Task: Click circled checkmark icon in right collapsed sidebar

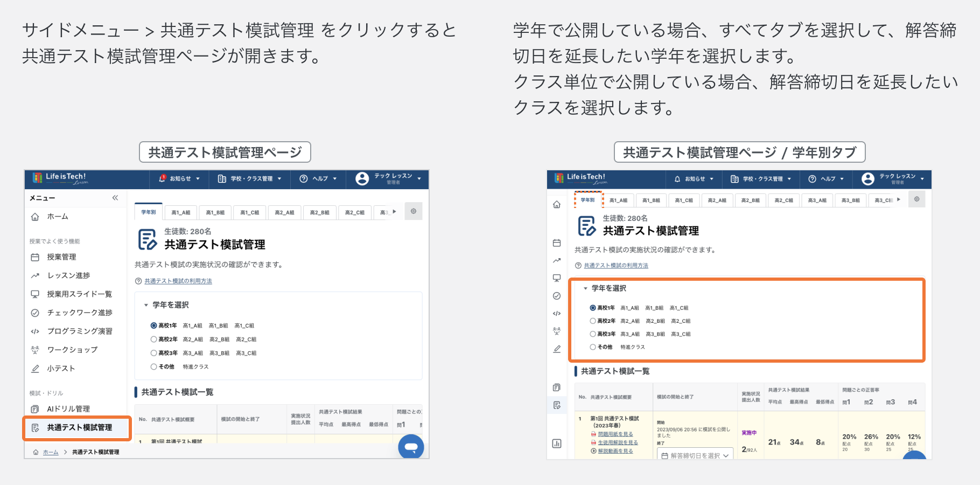Action: [557, 296]
